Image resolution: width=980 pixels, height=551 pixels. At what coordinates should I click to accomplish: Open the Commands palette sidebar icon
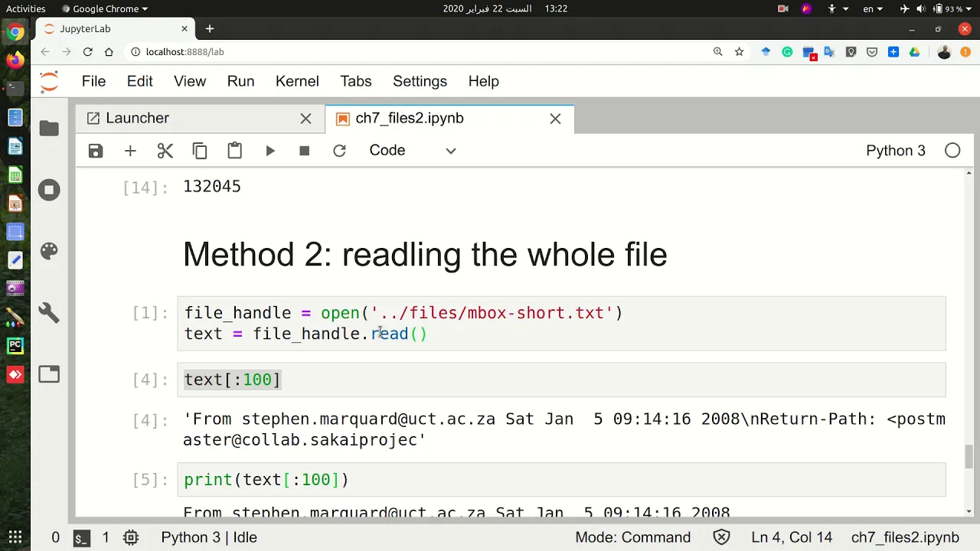point(49,252)
